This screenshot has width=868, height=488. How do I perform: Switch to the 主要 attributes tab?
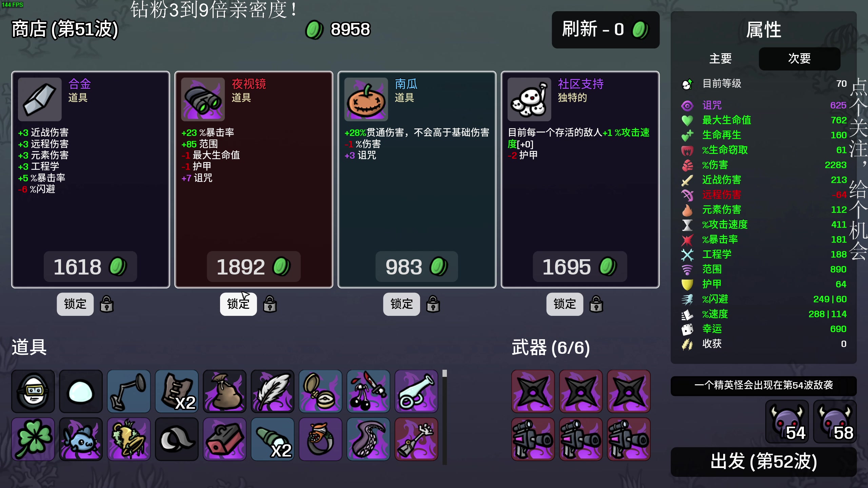721,59
